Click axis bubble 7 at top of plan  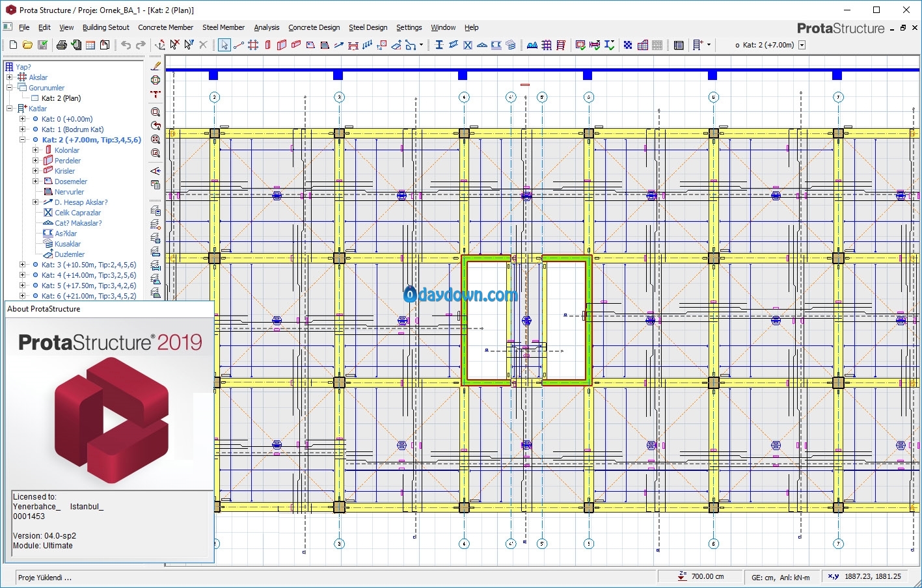point(838,97)
